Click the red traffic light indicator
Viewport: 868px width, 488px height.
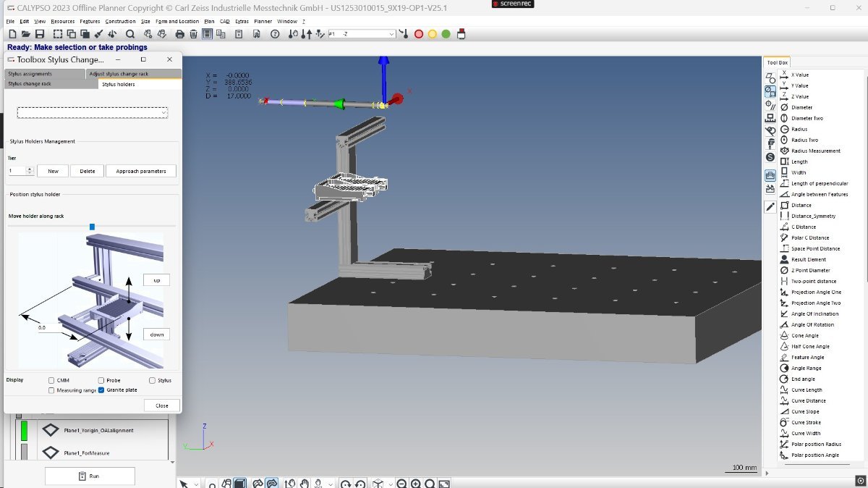click(418, 34)
